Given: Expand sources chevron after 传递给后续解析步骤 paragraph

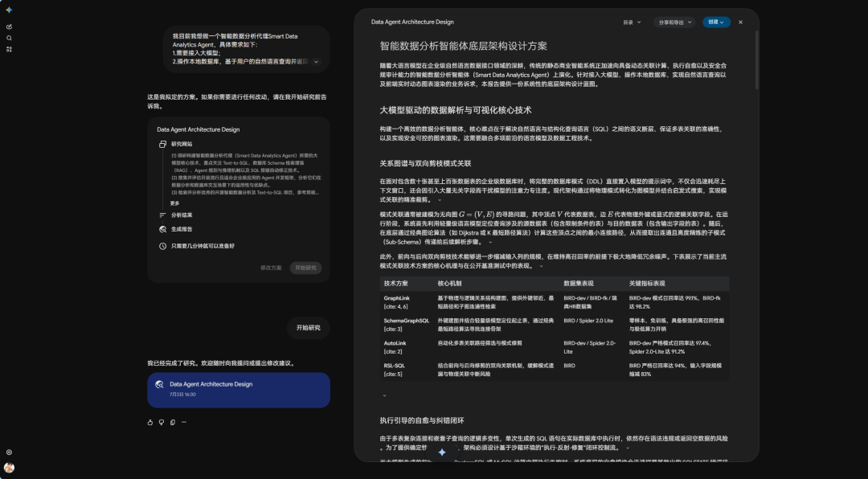Looking at the screenshot, I should (x=490, y=242).
